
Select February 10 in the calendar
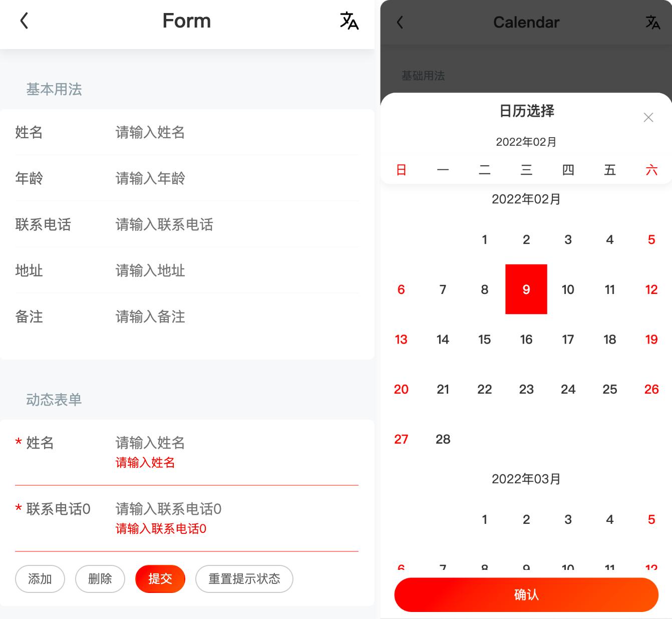click(568, 289)
